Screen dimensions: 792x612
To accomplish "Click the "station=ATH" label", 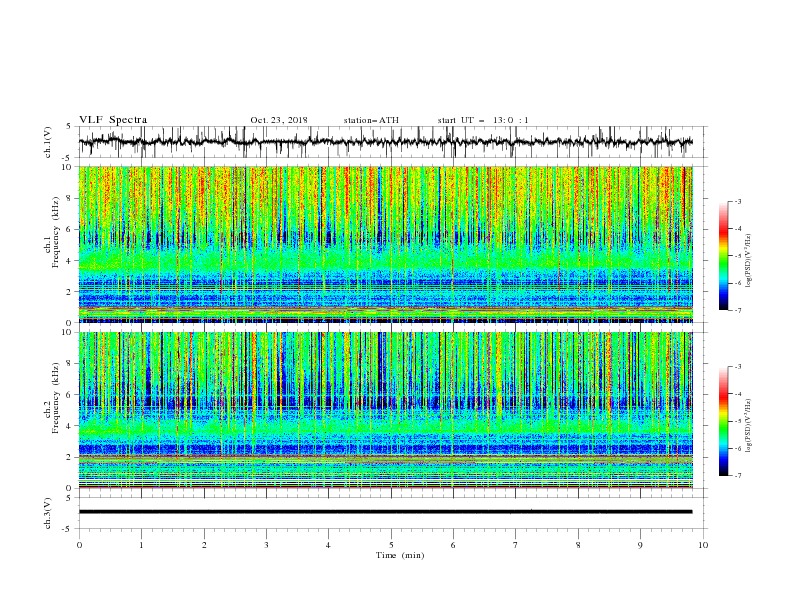I will coord(371,120).
